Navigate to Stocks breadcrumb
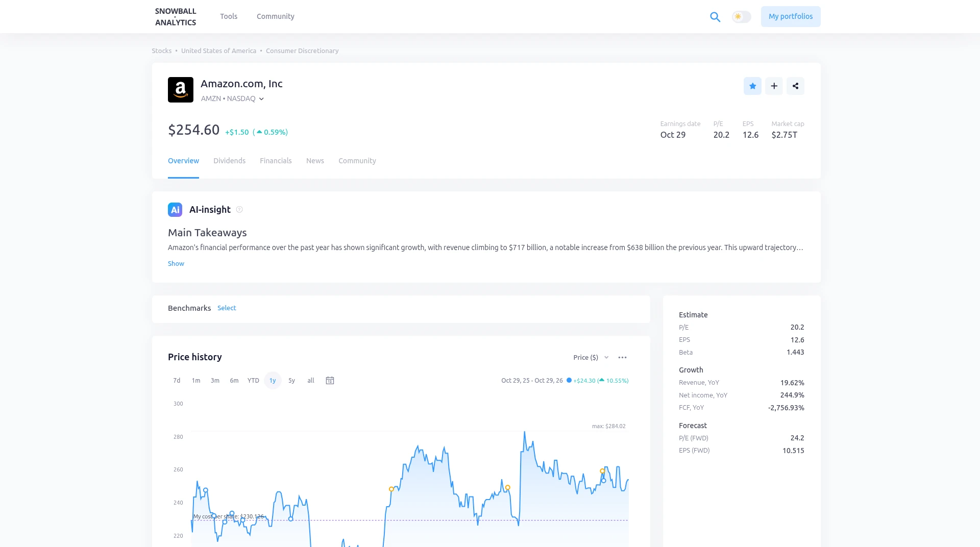The width and height of the screenshot is (980, 547). 162,51
